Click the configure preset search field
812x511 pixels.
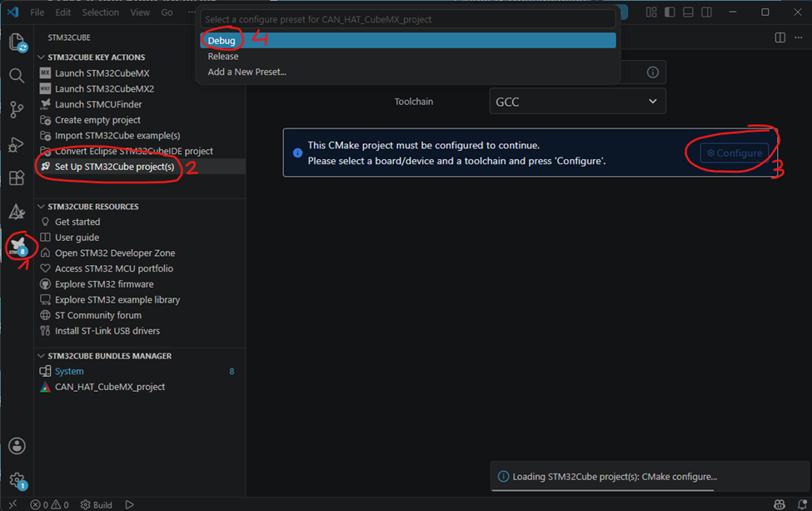[x=408, y=19]
